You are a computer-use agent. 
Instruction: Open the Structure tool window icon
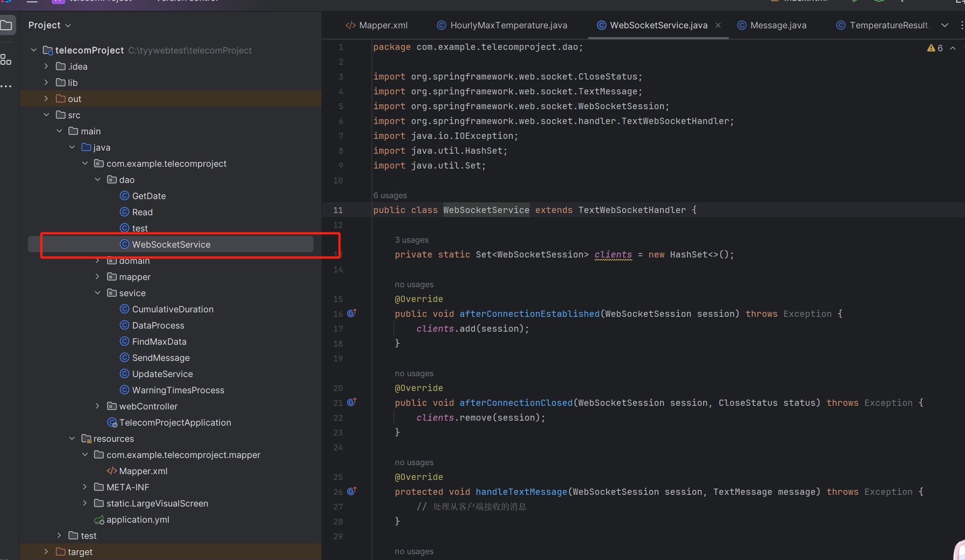tap(6, 59)
